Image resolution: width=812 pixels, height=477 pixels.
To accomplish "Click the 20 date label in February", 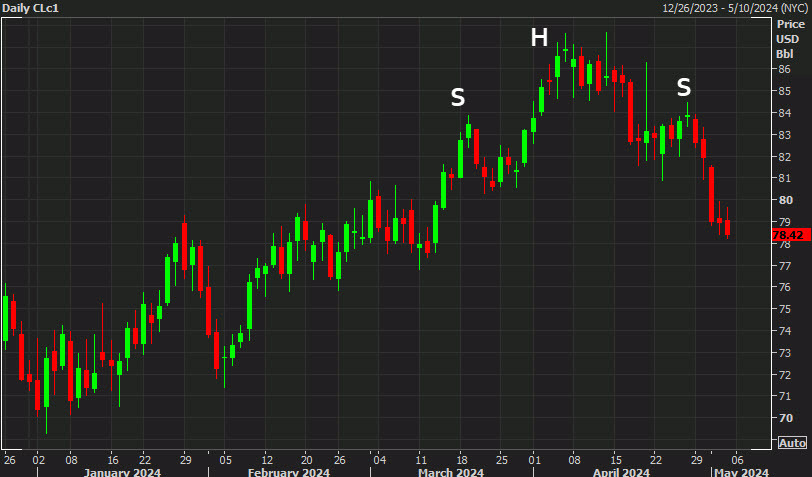I will pyautogui.click(x=307, y=460).
